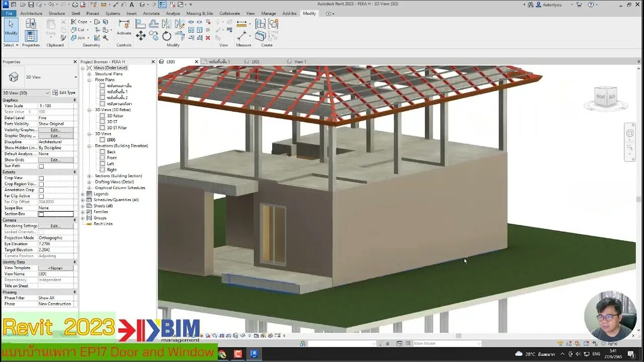This screenshot has height=362, width=644.
Task: Enable the Crop Region Visible checkbox
Action: [x=41, y=184]
